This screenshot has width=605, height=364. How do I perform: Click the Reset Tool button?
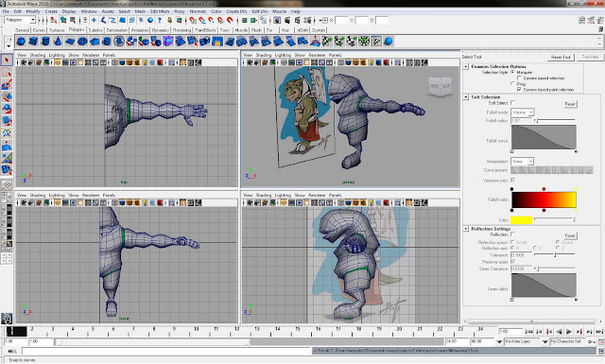point(561,57)
